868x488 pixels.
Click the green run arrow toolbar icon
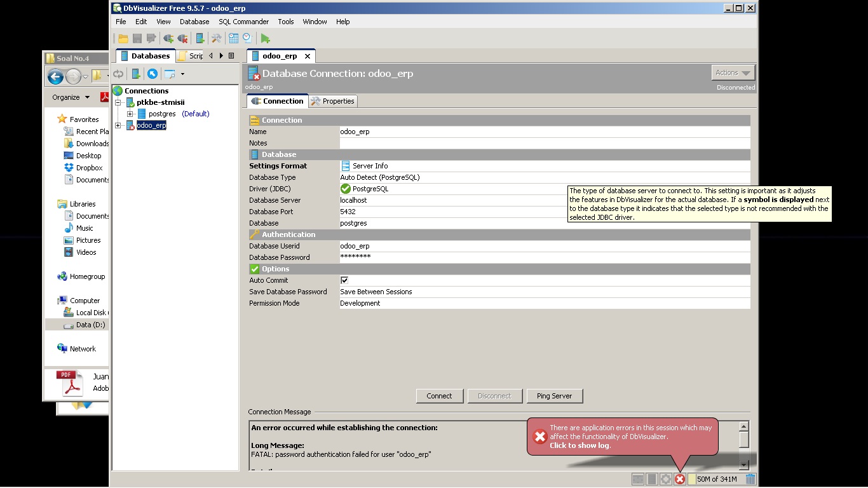click(266, 39)
